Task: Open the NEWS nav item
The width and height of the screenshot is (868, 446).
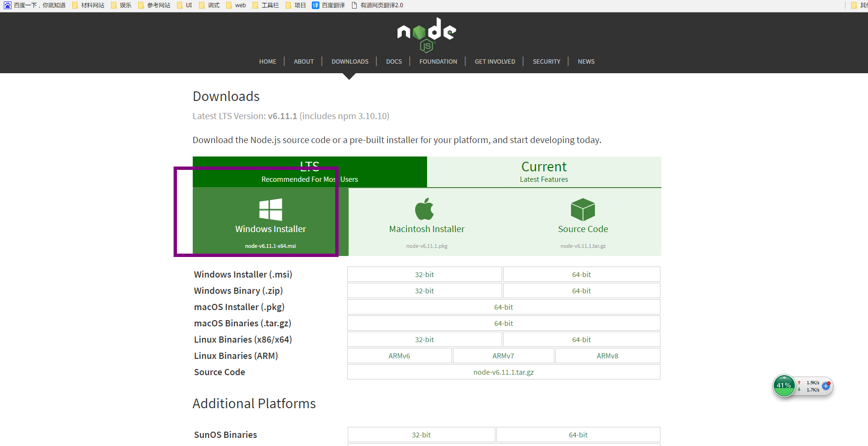Action: [586, 61]
